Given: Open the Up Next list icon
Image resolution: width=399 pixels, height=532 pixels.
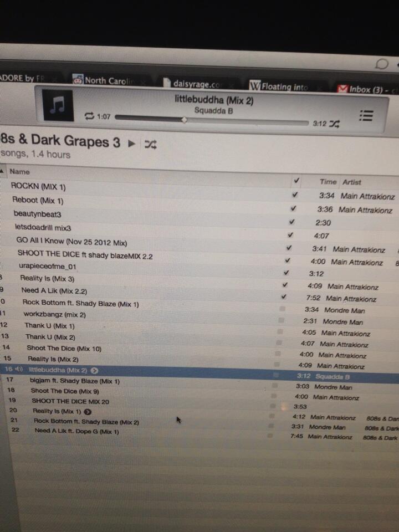Looking at the screenshot, I should click(x=366, y=116).
